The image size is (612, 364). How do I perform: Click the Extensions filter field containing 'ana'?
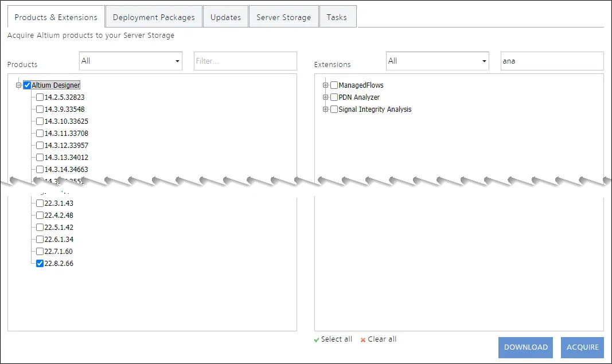(x=552, y=61)
